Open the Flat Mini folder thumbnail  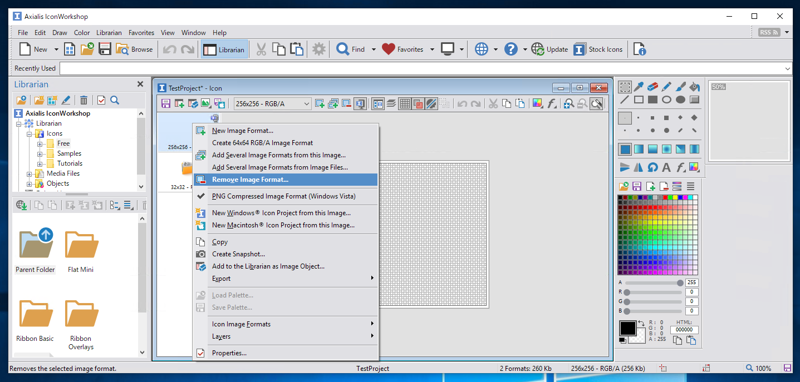[x=81, y=250]
